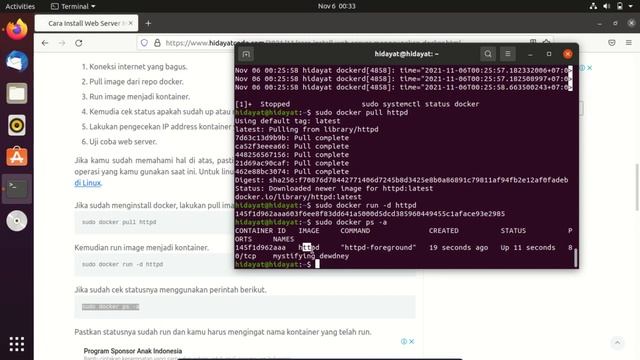This screenshot has width=640, height=360.
Task: Open clock and calendar Nov 6 00:33
Action: pos(336,6)
